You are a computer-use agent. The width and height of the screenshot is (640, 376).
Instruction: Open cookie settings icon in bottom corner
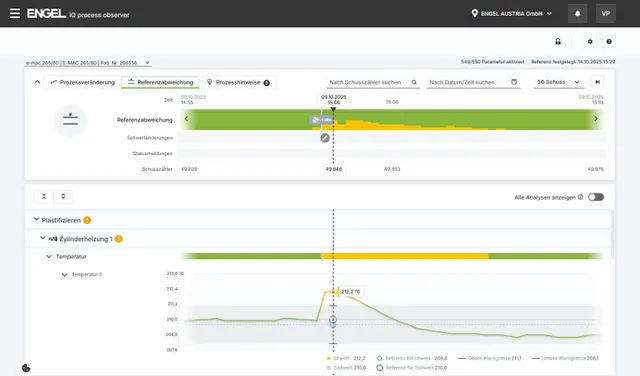point(26,368)
